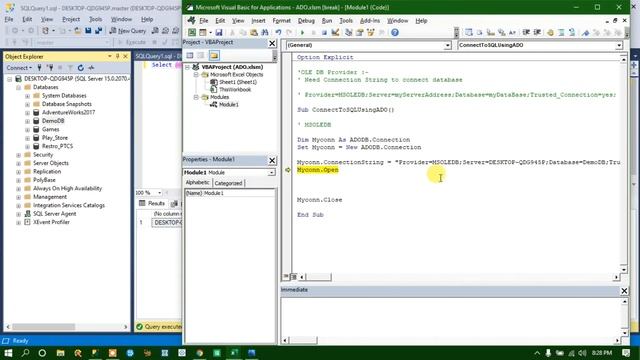Close the Immediate window pane
Screen dimensions: 640x360
pyautogui.click(x=624, y=290)
